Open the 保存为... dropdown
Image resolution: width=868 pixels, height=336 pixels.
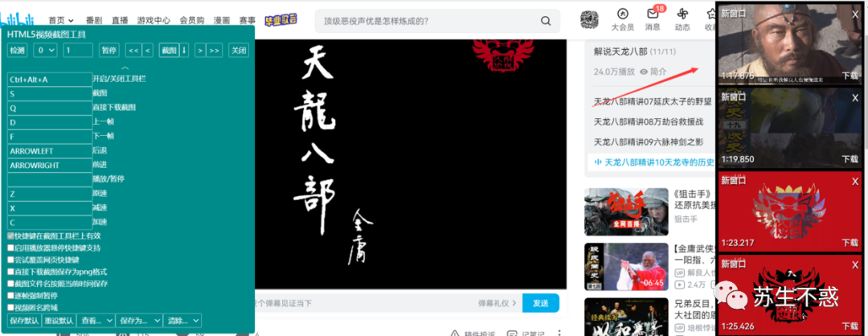point(139,321)
